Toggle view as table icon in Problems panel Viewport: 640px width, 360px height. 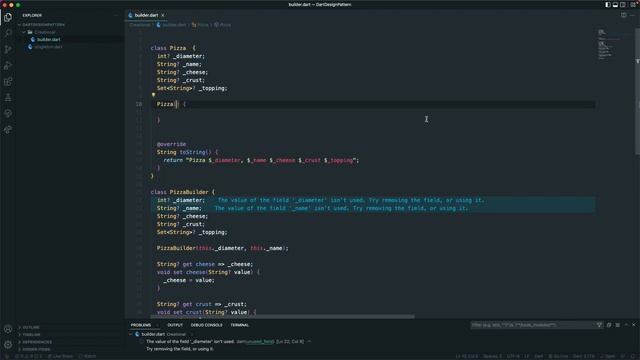(618, 325)
